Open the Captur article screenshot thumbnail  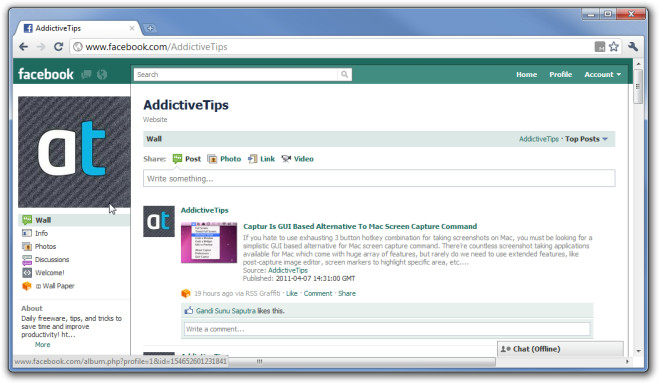coord(209,243)
